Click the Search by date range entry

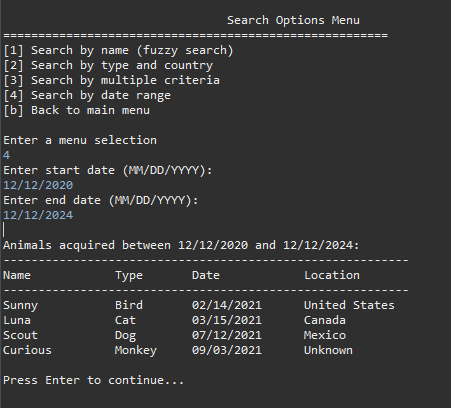pyautogui.click(x=87, y=95)
